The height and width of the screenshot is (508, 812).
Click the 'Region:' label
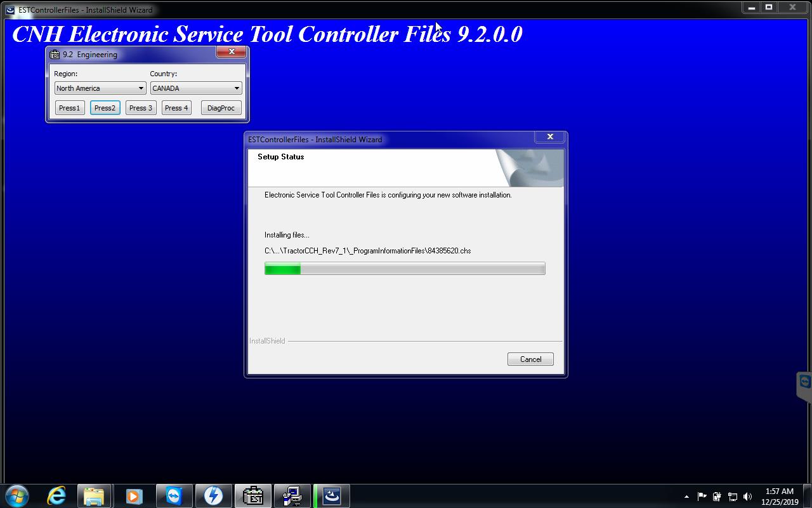point(65,74)
